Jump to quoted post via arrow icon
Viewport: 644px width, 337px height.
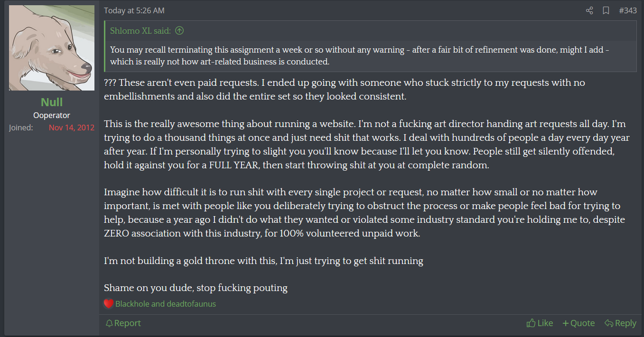[179, 31]
